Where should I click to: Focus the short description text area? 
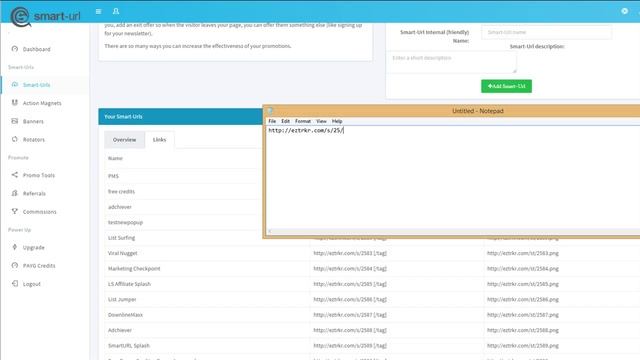point(451,62)
